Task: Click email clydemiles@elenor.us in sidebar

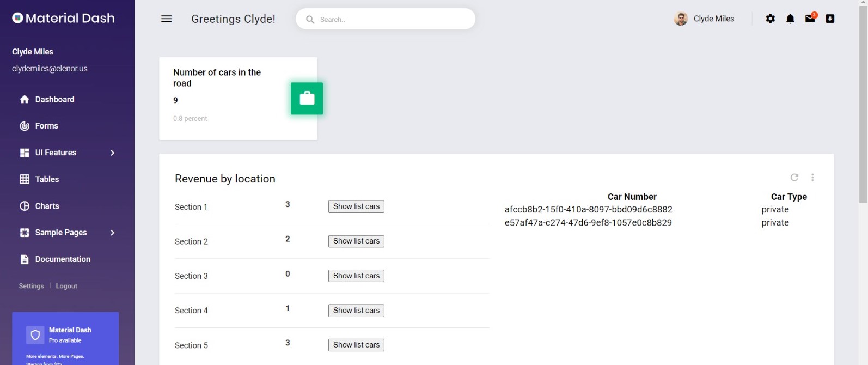Action: pos(50,69)
